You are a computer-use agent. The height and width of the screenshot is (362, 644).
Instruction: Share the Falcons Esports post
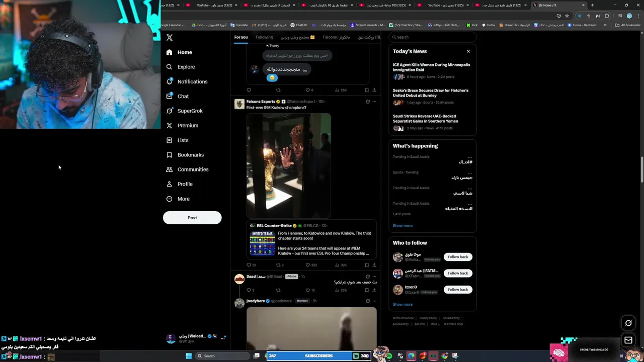coord(374,265)
